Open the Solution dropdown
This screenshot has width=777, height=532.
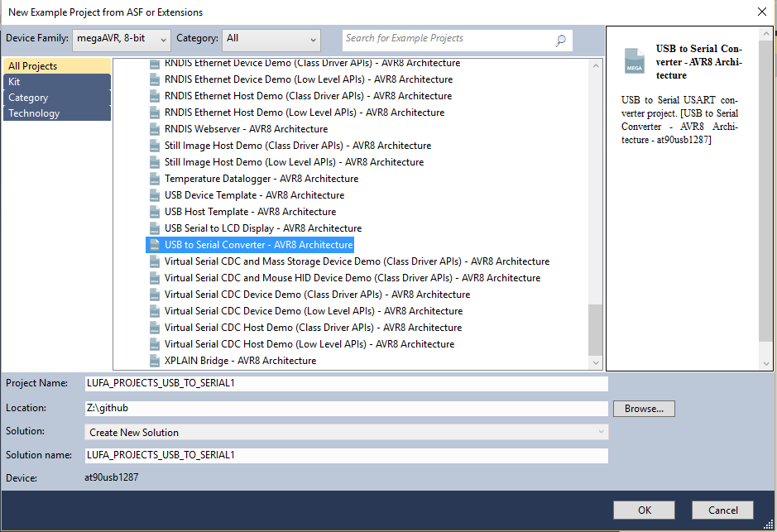347,432
